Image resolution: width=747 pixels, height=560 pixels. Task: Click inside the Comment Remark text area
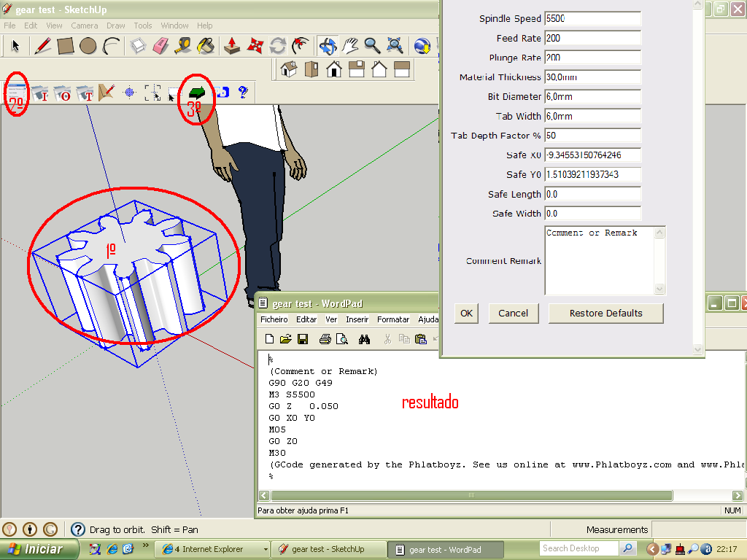[x=600, y=260]
